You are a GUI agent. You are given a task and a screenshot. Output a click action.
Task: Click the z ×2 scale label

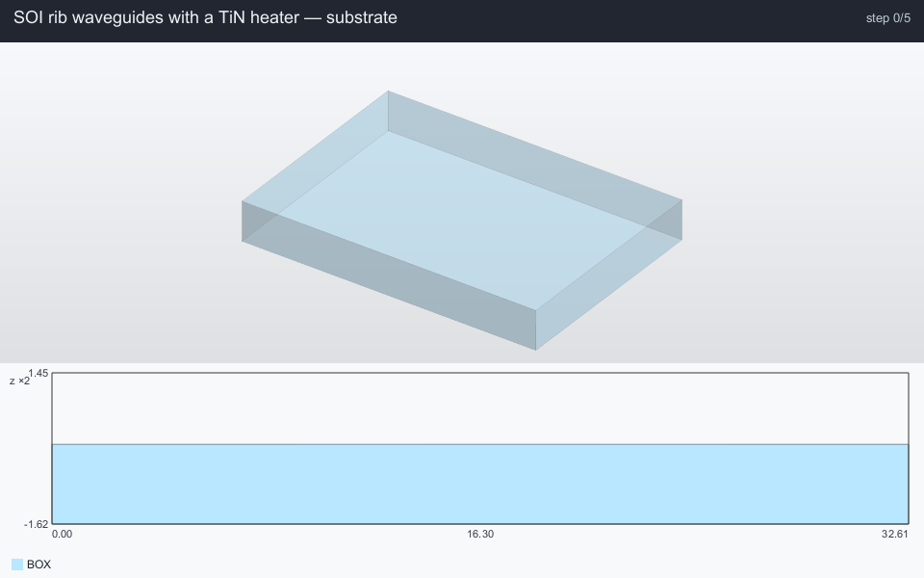coord(19,381)
